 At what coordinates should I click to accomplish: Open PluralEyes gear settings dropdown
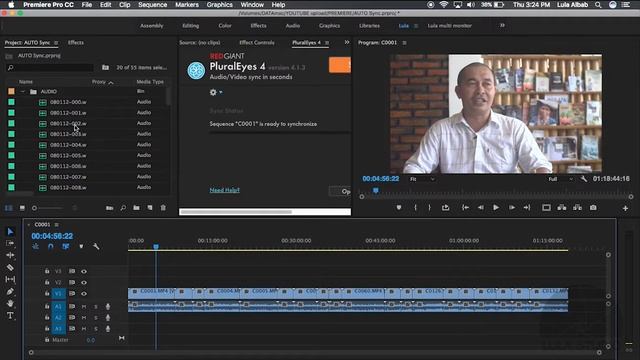216,92
